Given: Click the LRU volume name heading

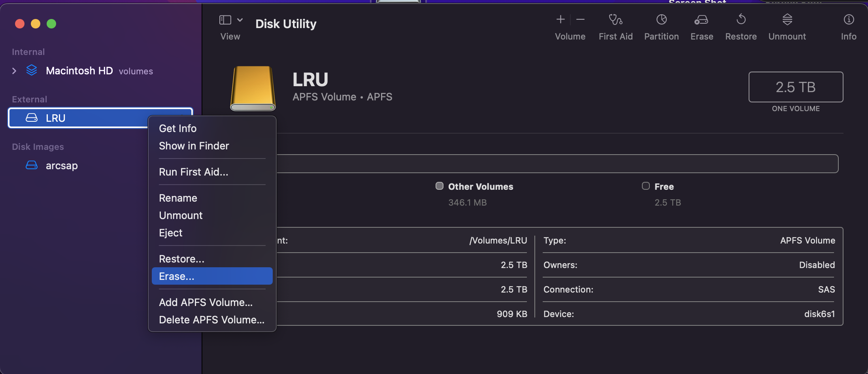Looking at the screenshot, I should (x=310, y=79).
